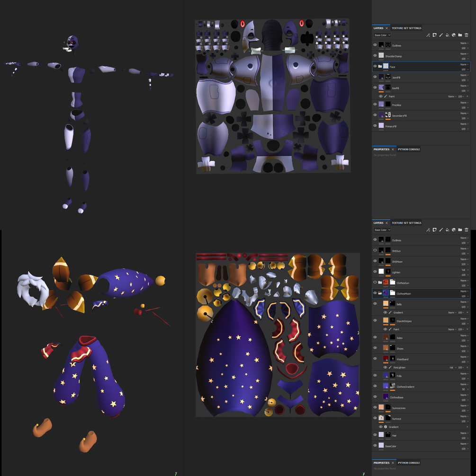Open blend mode dropdown for SecondaryFill layer
Screen dimensions: 476x476
coord(465,113)
